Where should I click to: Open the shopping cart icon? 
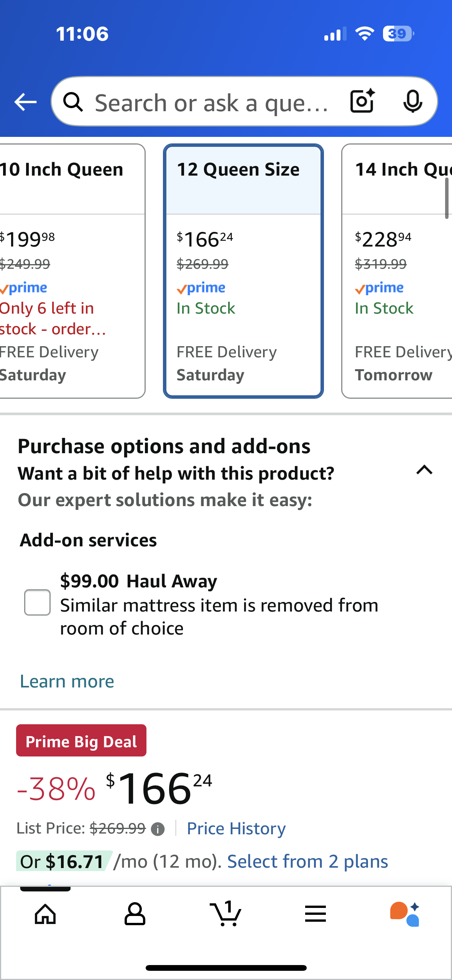tap(226, 914)
